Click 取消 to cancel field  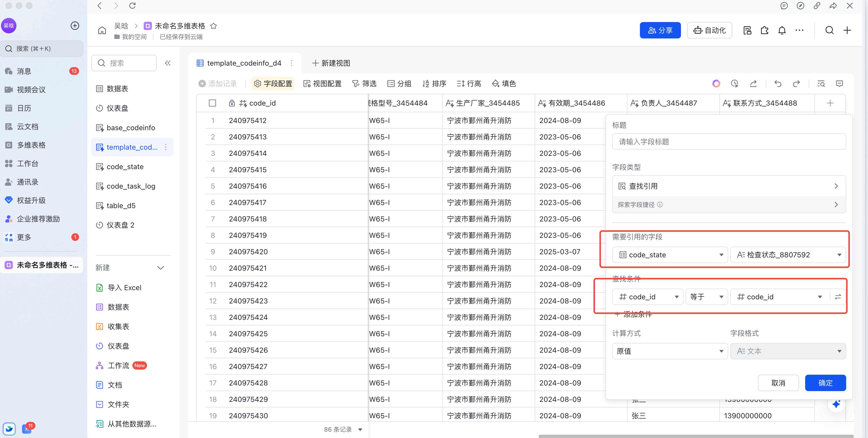click(x=778, y=383)
